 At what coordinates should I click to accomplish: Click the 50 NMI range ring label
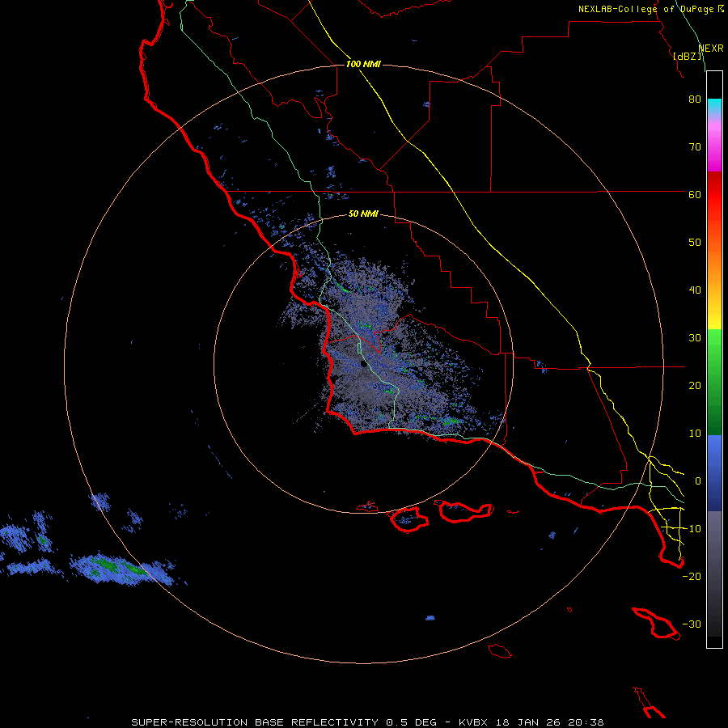coord(363,214)
